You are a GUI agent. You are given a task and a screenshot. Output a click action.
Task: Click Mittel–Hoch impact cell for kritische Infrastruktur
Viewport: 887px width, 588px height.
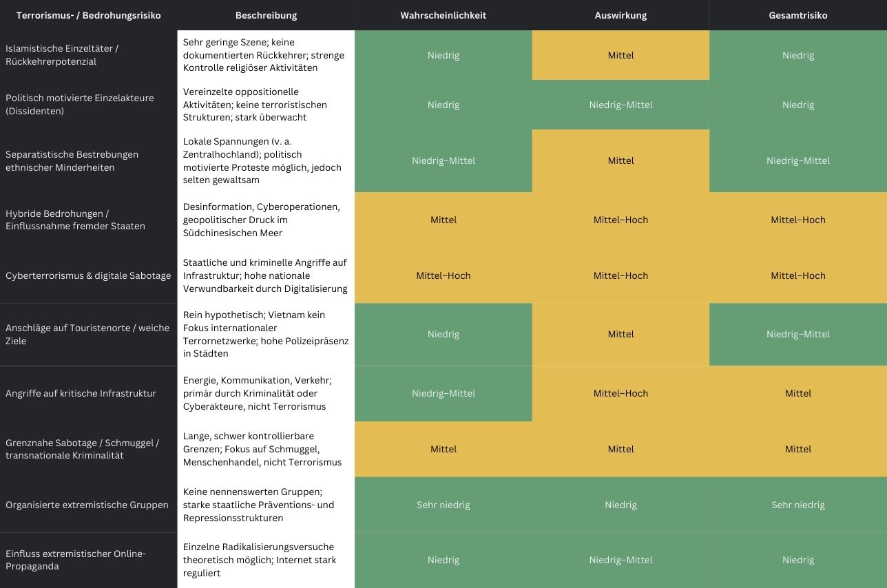click(x=620, y=393)
